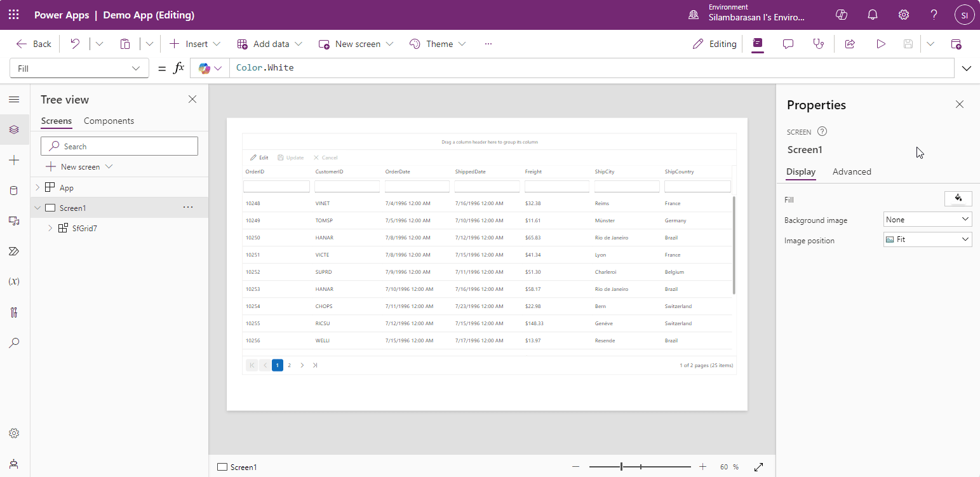Click the Fill color picker swatch
This screenshot has width=980, height=477.
coord(958,199)
